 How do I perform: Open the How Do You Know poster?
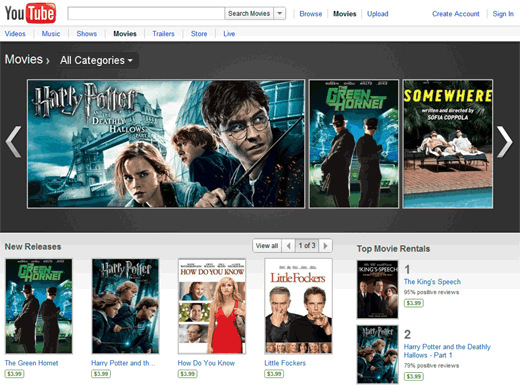[212, 306]
